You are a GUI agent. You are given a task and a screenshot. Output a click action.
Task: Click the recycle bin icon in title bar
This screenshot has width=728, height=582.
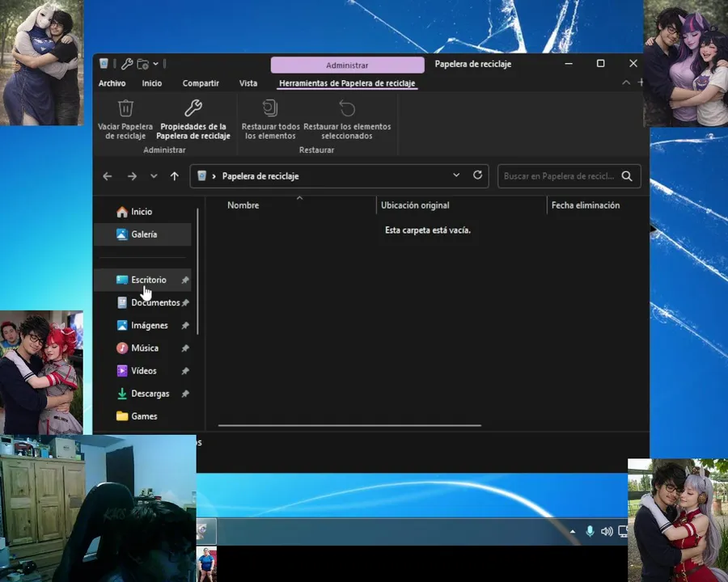(x=104, y=64)
